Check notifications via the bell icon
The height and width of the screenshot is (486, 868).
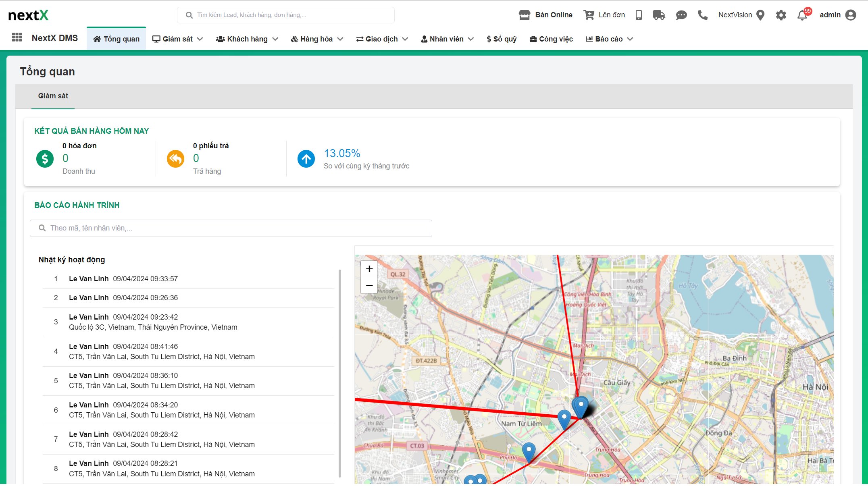[802, 16]
